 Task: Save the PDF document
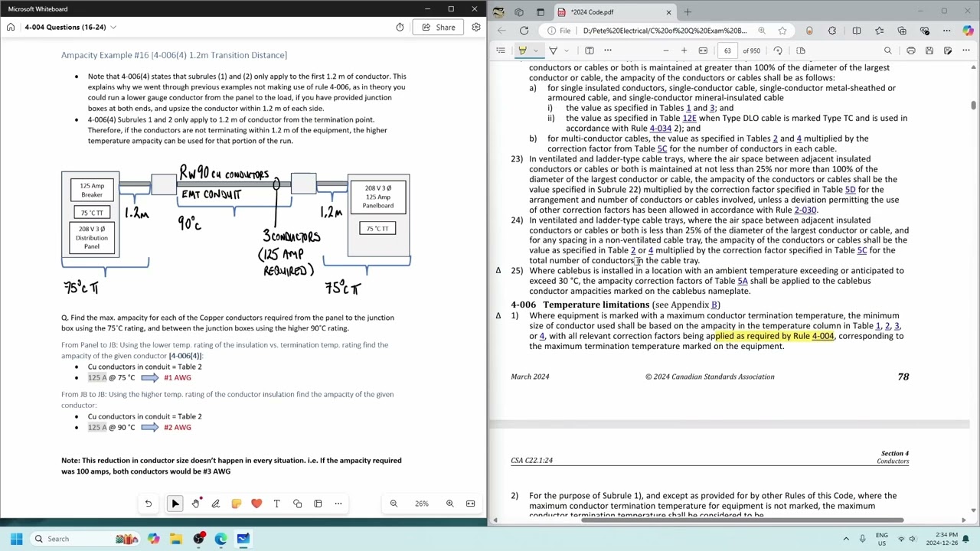tap(929, 51)
